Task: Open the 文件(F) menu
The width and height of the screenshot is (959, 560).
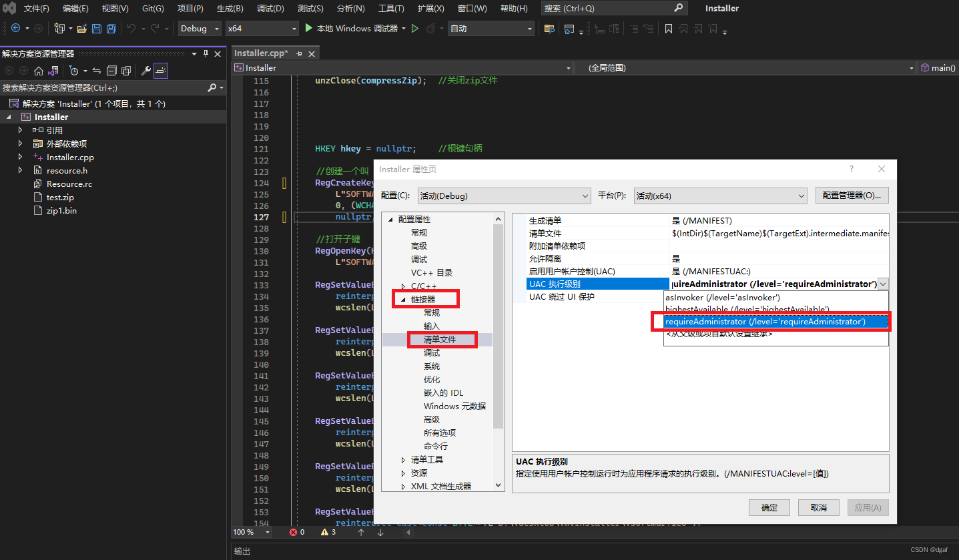Action: tap(37, 9)
